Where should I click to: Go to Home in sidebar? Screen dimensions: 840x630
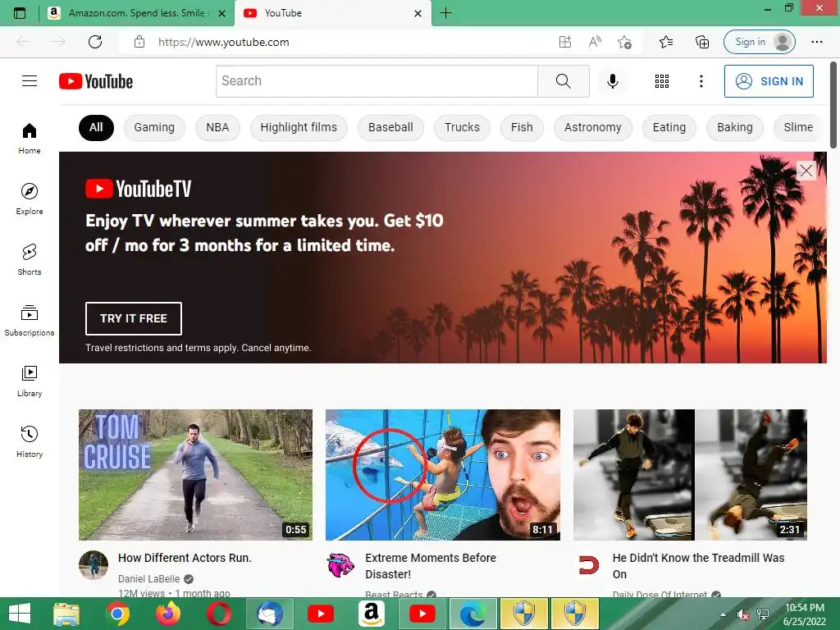pyautogui.click(x=30, y=138)
